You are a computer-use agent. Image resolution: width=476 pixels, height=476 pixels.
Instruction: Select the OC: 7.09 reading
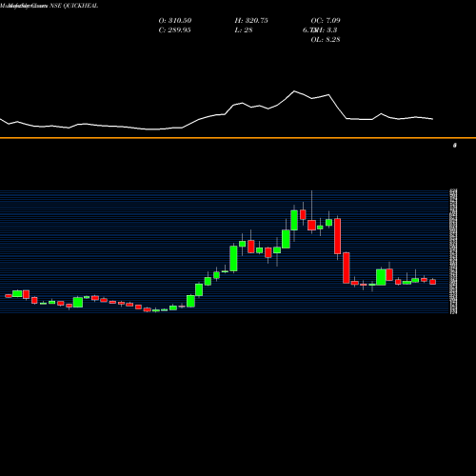point(326,21)
